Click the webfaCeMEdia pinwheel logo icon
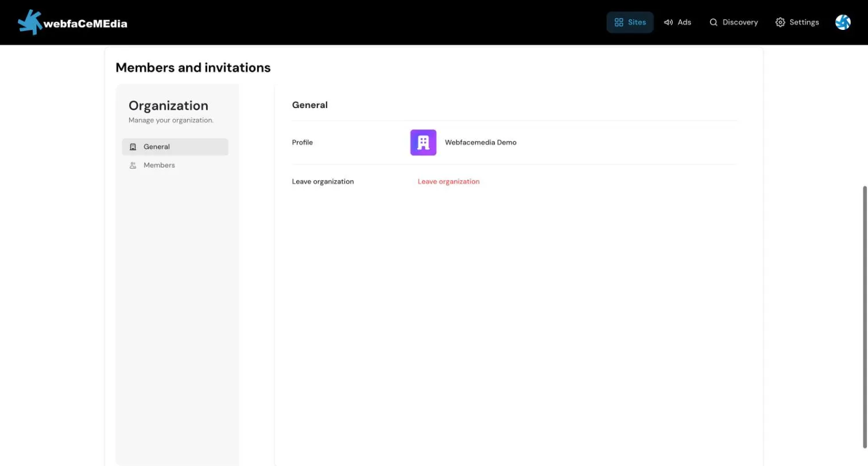Image resolution: width=868 pixels, height=466 pixels. (30, 22)
